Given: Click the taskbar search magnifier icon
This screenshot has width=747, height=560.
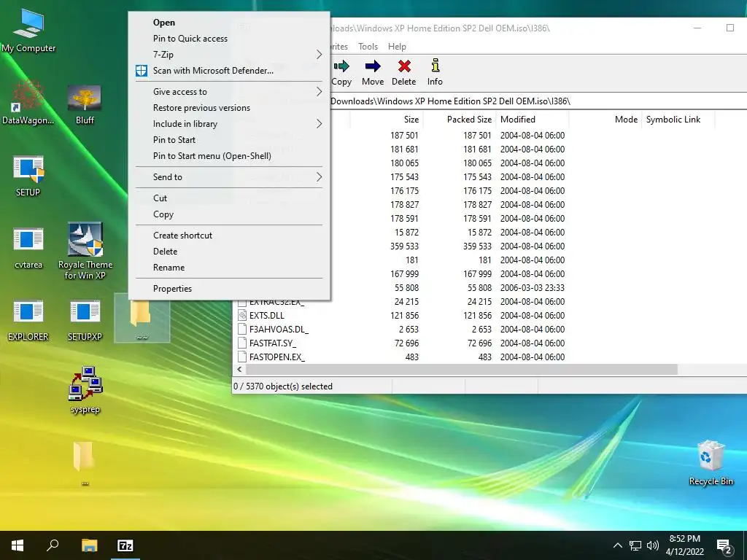Looking at the screenshot, I should (53, 545).
